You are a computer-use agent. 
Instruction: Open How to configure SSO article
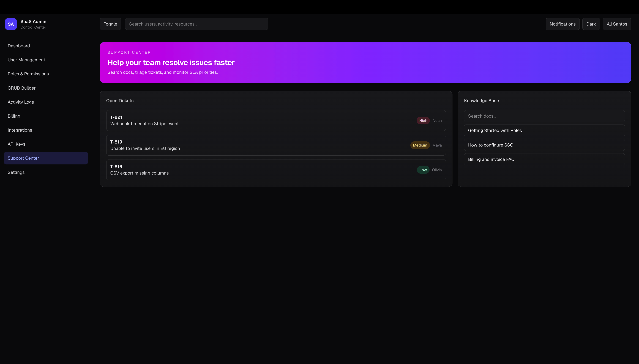[544, 145]
